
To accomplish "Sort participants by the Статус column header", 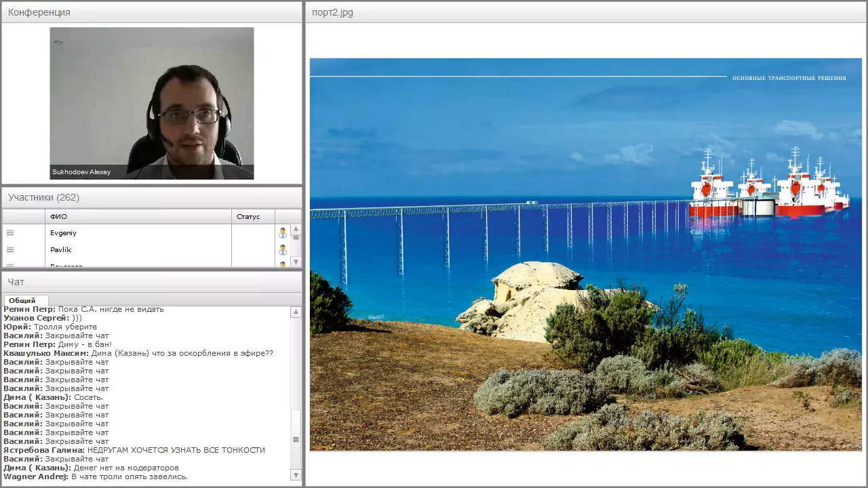I will tap(253, 217).
